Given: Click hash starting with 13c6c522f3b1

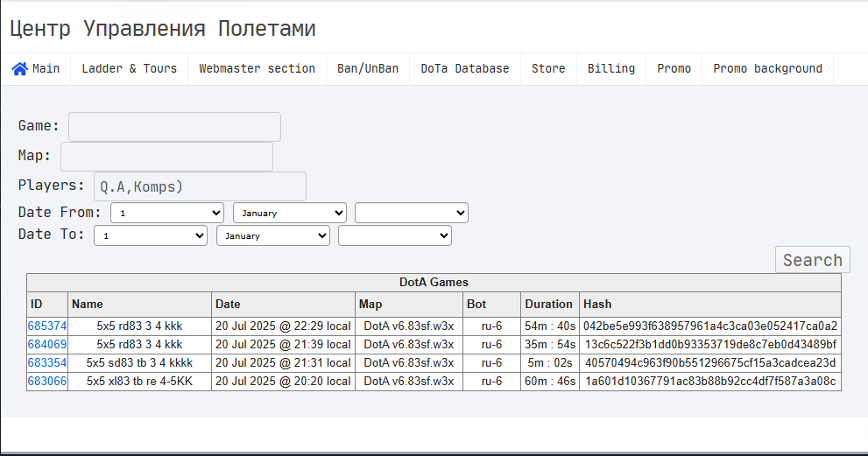Looking at the screenshot, I should pyautogui.click(x=710, y=344).
